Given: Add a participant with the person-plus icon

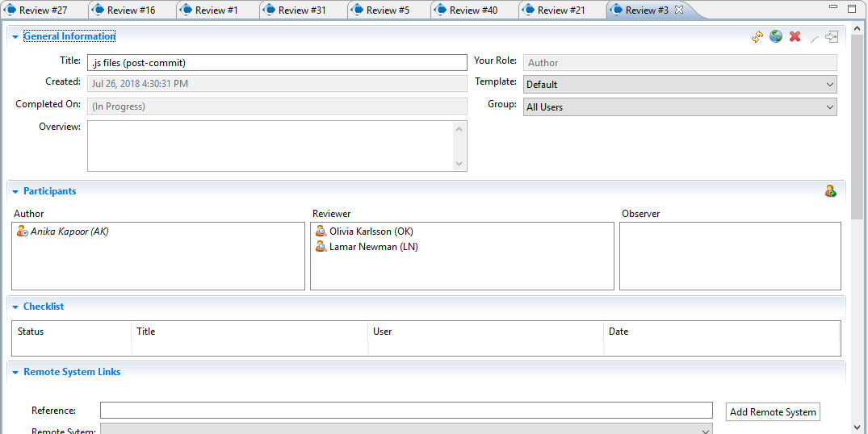Looking at the screenshot, I should 830,191.
